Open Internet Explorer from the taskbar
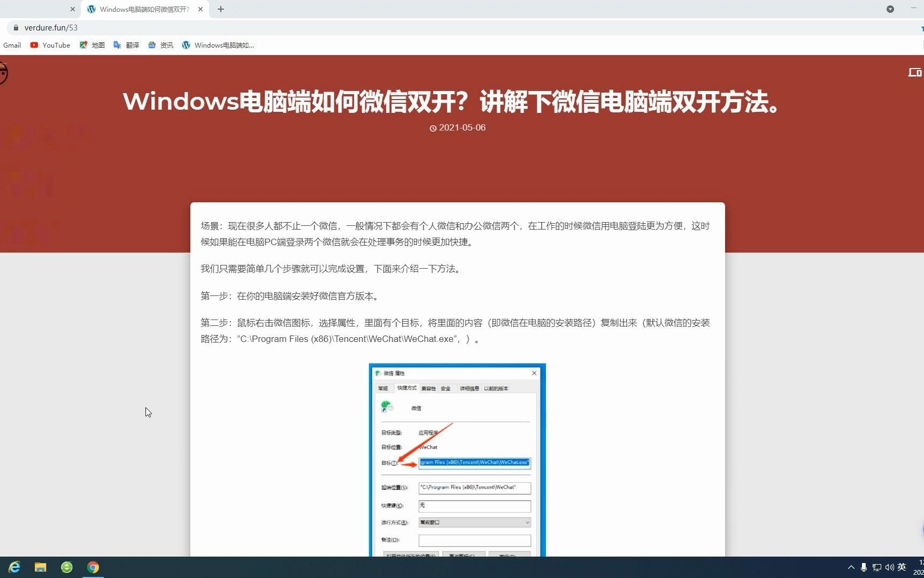924x578 pixels. click(x=14, y=567)
